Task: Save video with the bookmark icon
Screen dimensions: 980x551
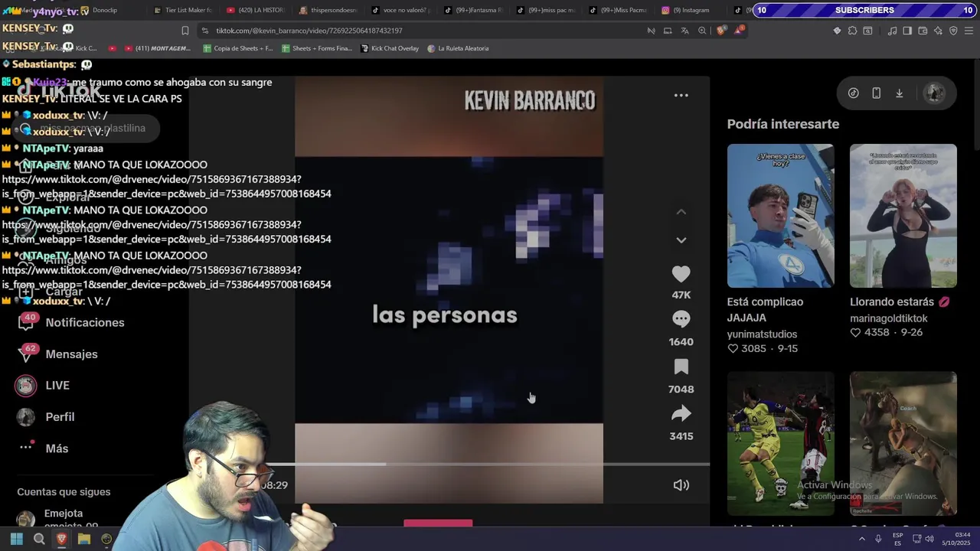Action: (681, 367)
